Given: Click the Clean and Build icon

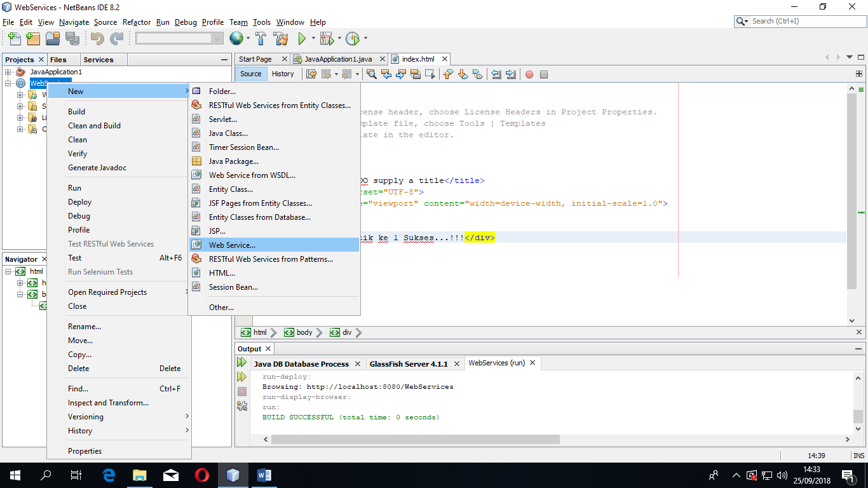Looking at the screenshot, I should click(x=281, y=39).
